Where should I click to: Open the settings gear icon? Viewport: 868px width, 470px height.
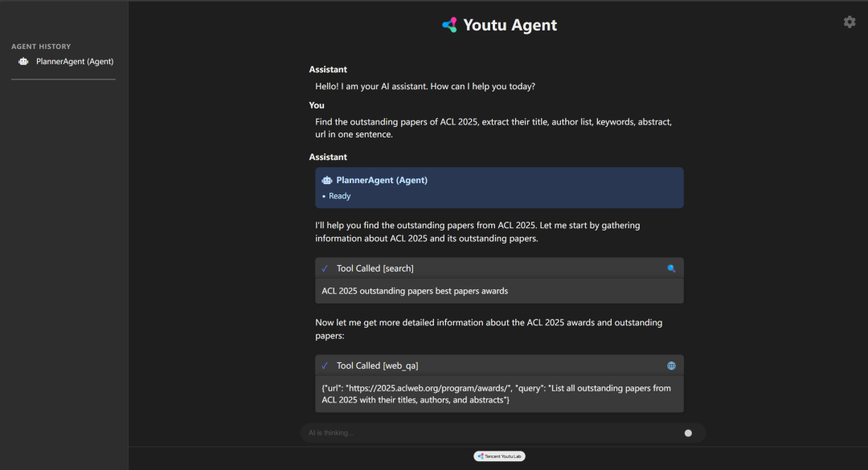pos(850,22)
